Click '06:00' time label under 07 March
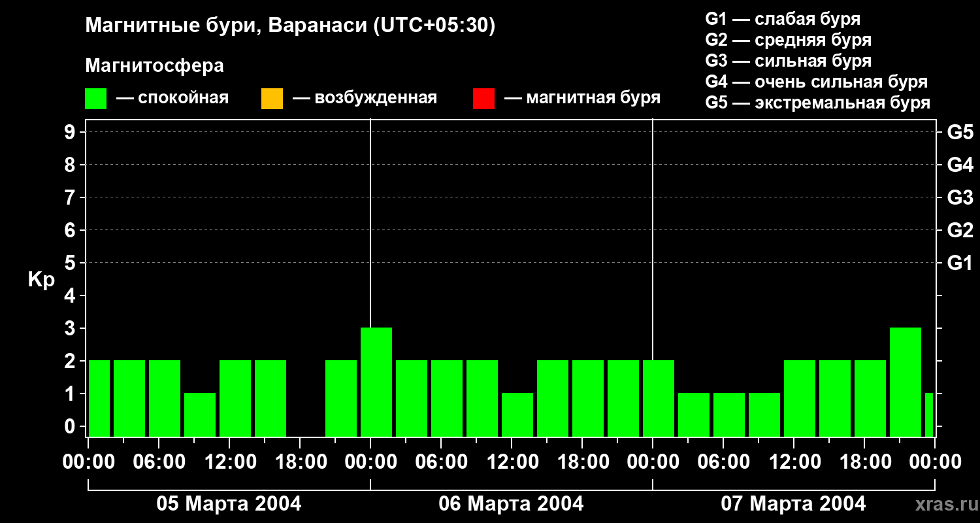This screenshot has height=523, width=980. click(x=723, y=462)
